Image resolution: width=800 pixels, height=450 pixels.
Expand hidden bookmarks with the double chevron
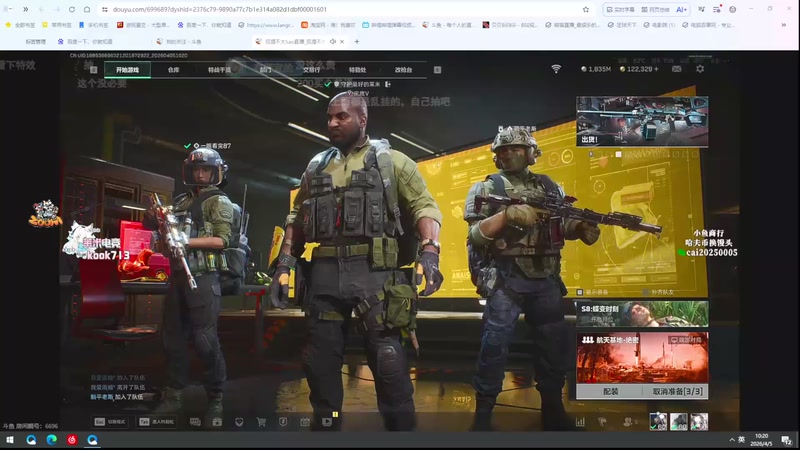pyautogui.click(x=784, y=24)
